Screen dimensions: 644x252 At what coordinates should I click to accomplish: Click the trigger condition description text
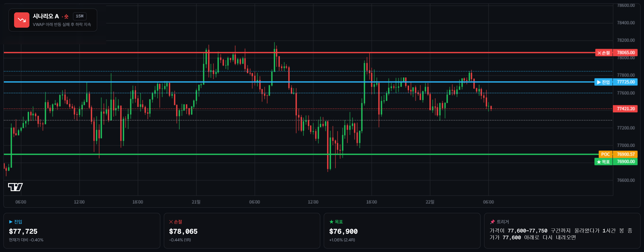tap(561, 234)
